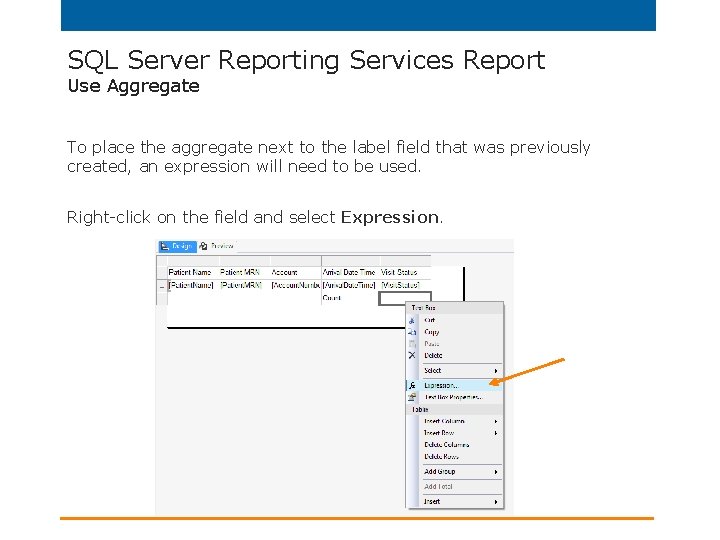This screenshot has height=540, width=720.
Task: Select Expression... in the context menu
Action: [x=455, y=385]
